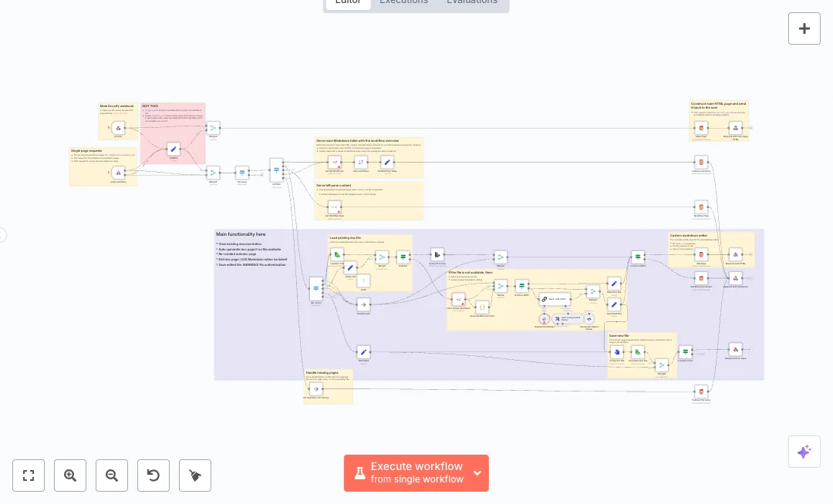
Task: Select the Sort workflows node
Action: pos(360,162)
